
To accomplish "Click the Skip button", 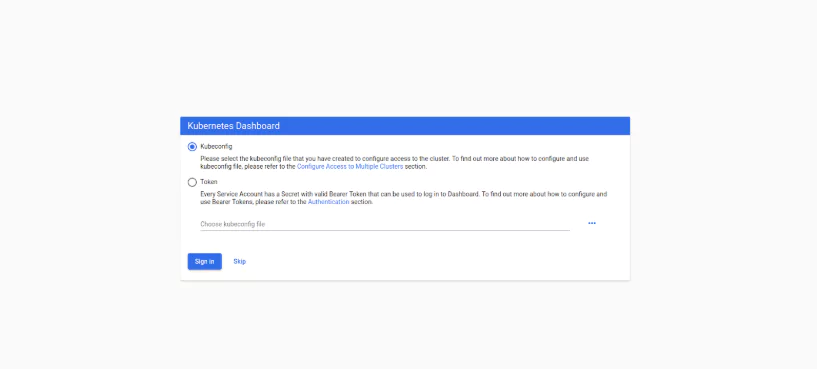I will click(240, 262).
